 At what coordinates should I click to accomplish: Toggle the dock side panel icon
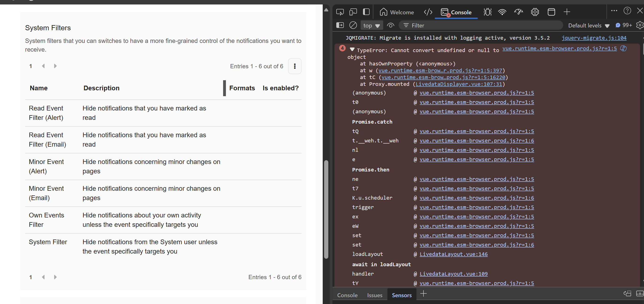pyautogui.click(x=366, y=12)
